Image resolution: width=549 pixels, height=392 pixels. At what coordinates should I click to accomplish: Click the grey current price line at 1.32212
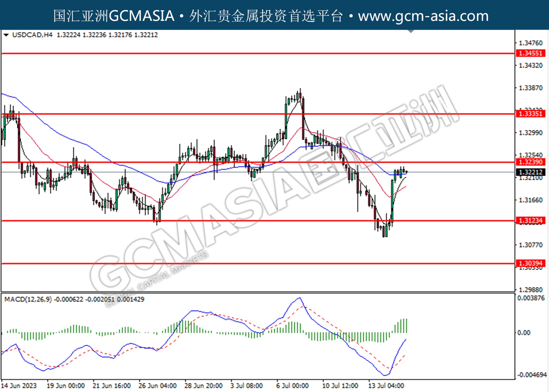(x=258, y=172)
